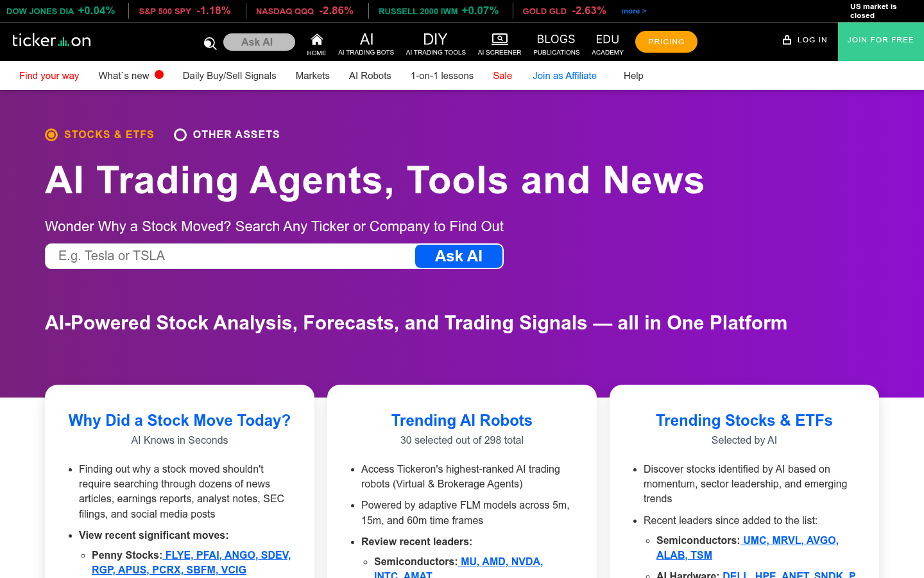The height and width of the screenshot is (578, 924).
Task: Click the Log In link
Action: pos(812,40)
